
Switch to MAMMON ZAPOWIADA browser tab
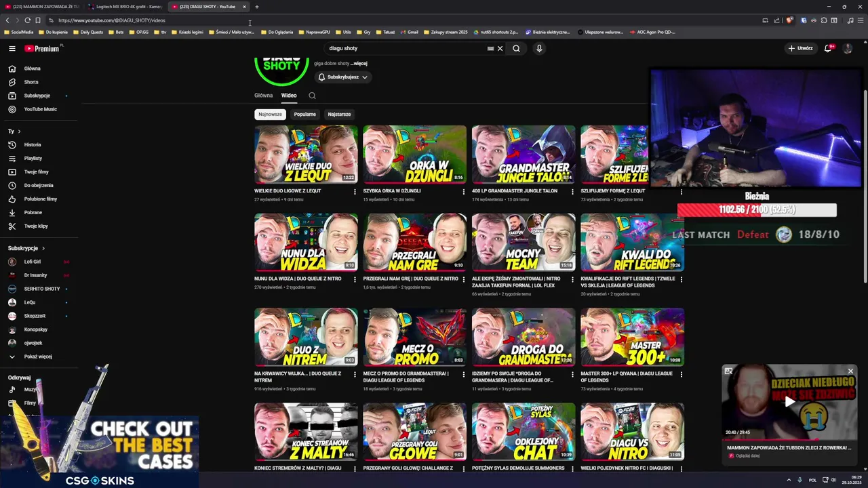point(41,7)
